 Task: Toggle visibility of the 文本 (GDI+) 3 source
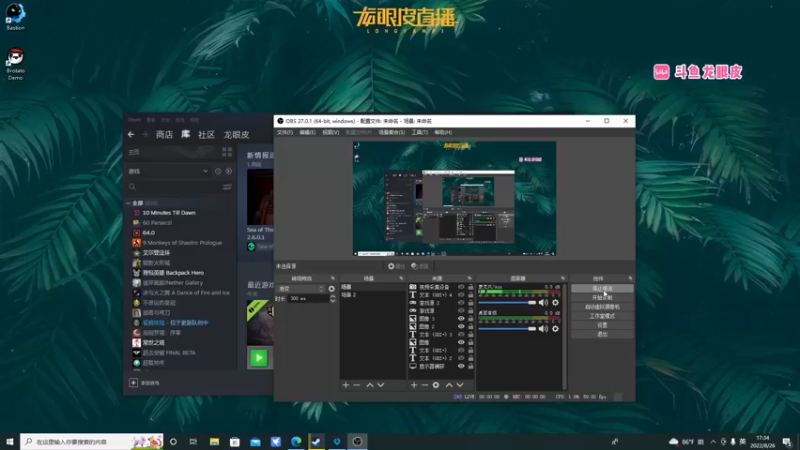pyautogui.click(x=461, y=335)
